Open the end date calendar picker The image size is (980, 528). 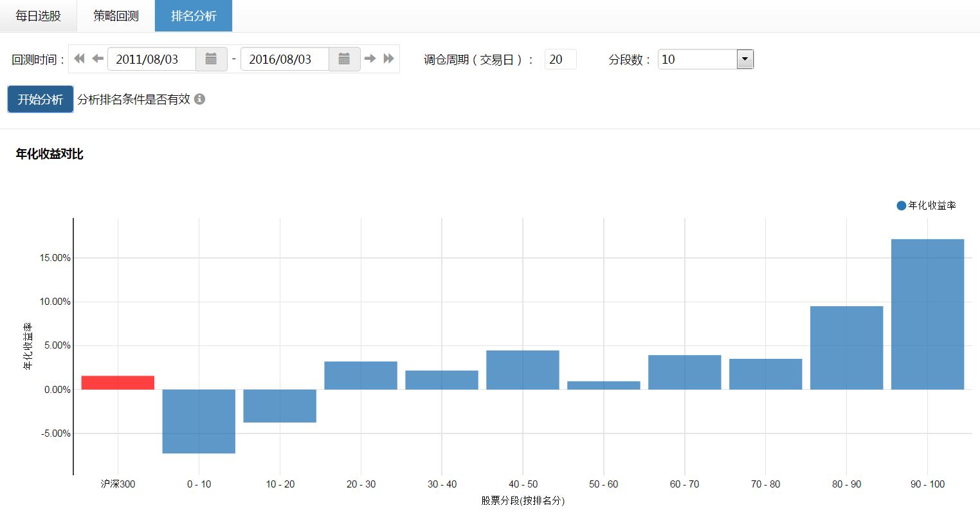tap(344, 59)
